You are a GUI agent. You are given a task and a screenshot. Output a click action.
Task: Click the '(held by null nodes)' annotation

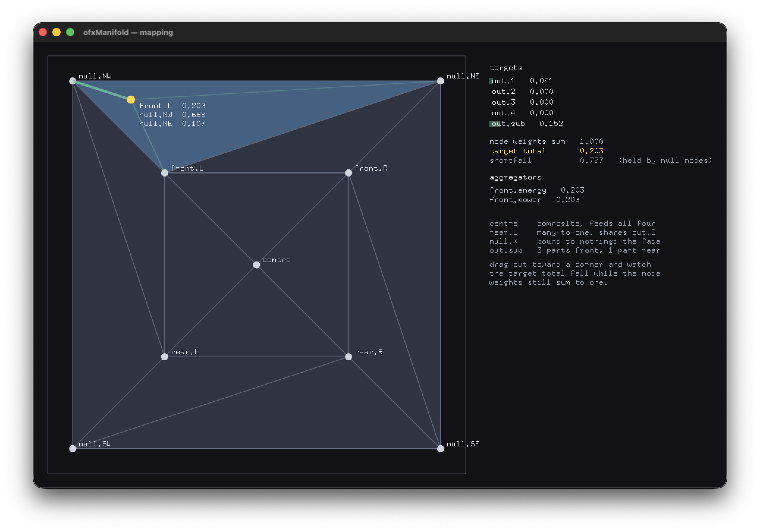pyautogui.click(x=665, y=161)
